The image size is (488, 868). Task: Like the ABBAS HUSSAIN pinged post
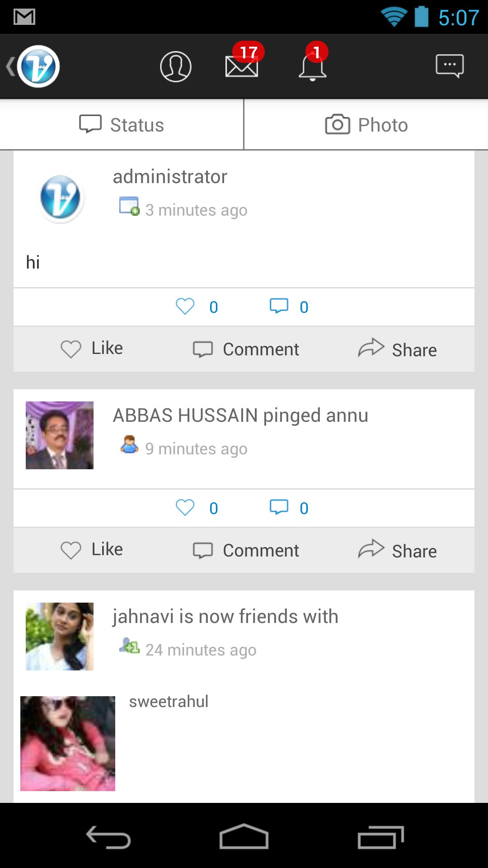92,550
